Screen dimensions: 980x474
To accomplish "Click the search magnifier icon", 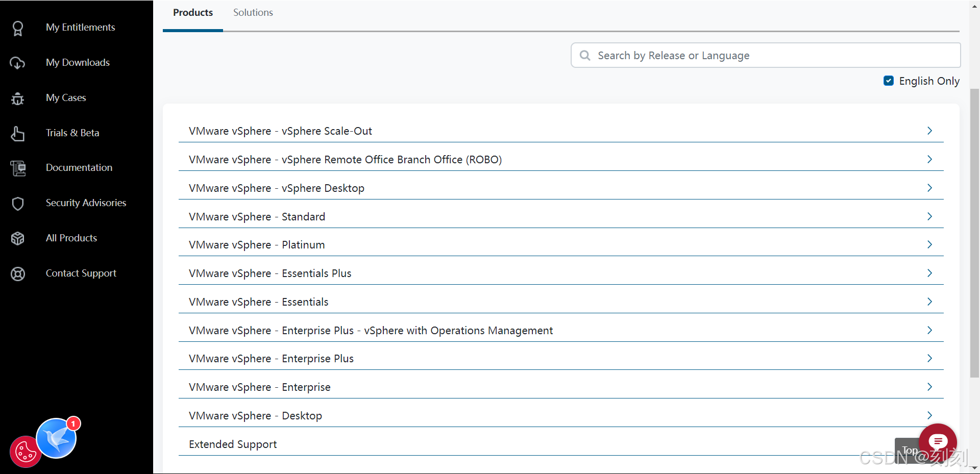I will [585, 55].
